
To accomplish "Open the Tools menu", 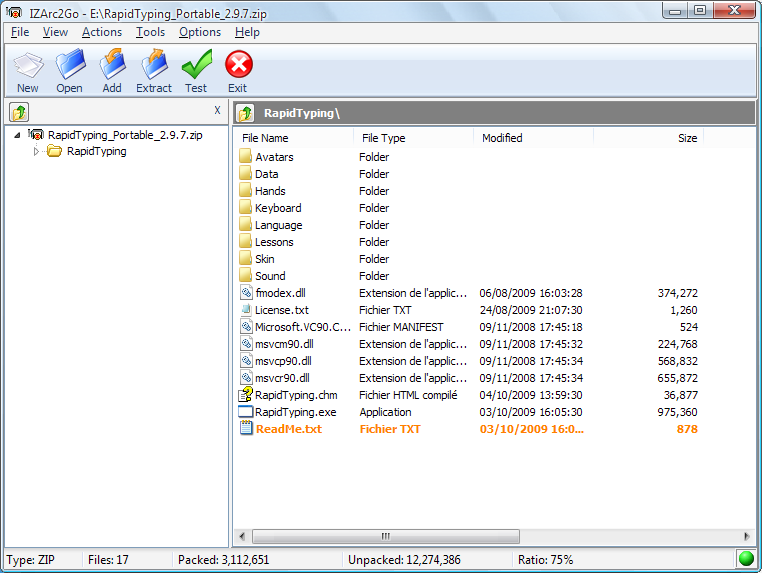I will [150, 32].
